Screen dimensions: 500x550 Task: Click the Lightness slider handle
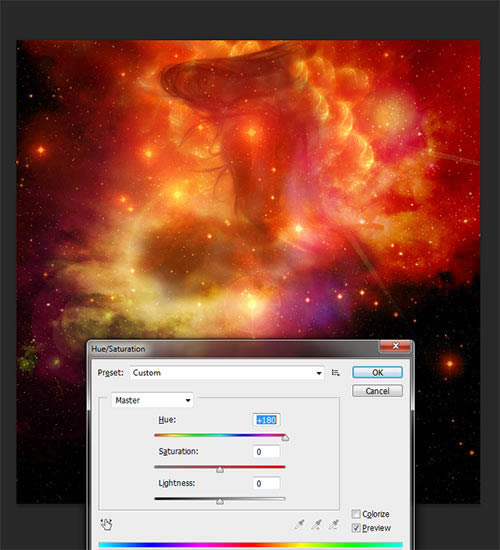click(x=220, y=501)
